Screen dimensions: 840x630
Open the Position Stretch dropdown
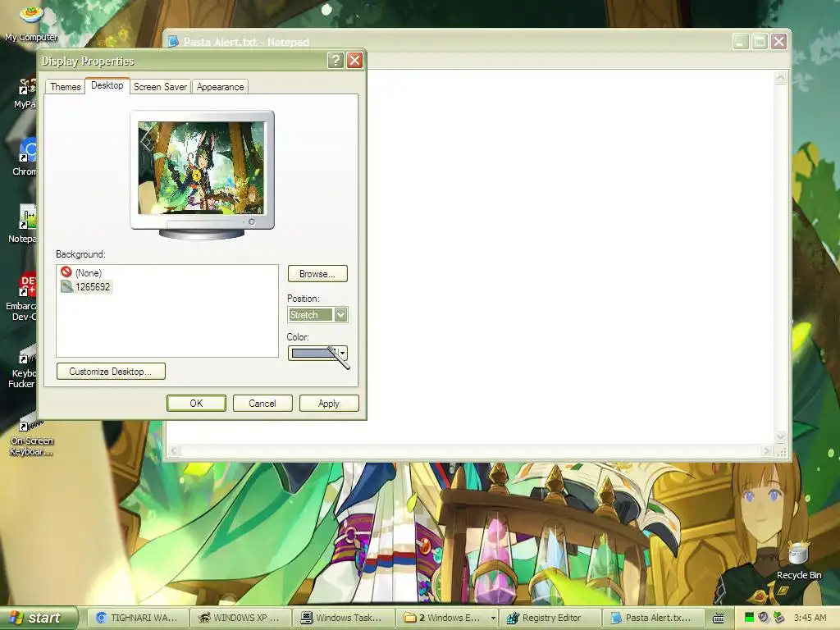340,314
